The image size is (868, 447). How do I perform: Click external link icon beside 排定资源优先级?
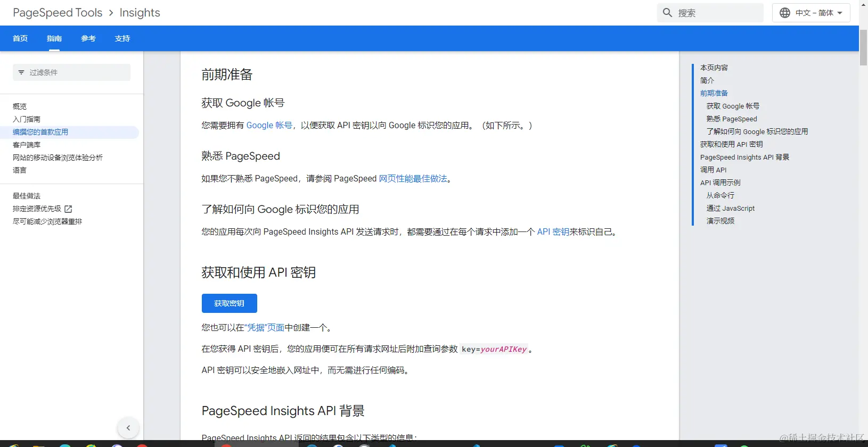(68, 209)
